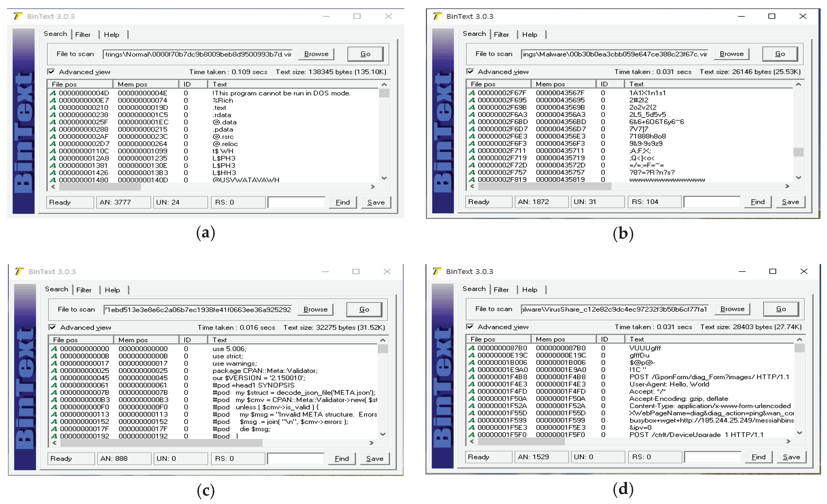827x504 pixels.
Task: Click the right scroll arrow in window (c) list
Action: [372, 443]
